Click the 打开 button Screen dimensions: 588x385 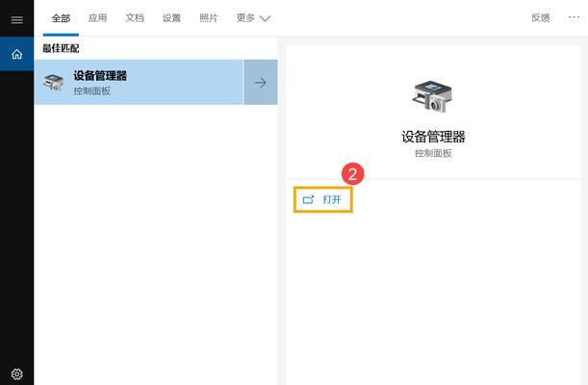tap(323, 200)
